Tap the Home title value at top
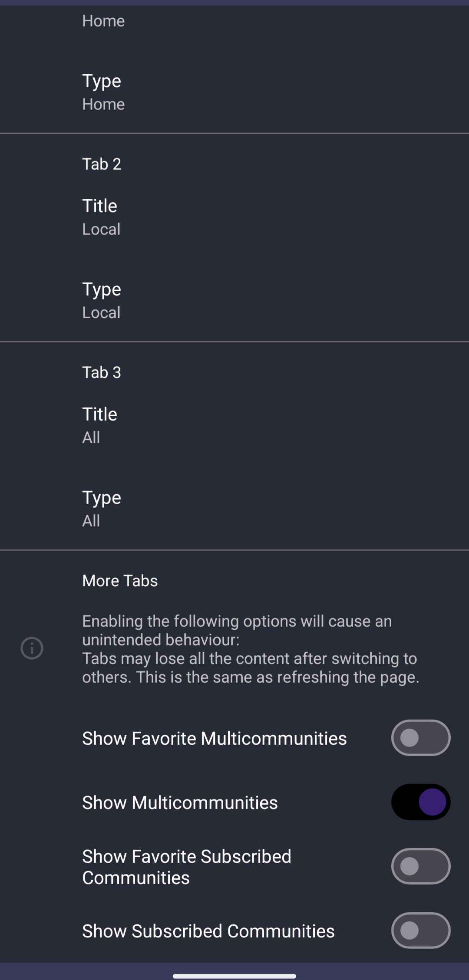The image size is (469, 980). point(103,21)
